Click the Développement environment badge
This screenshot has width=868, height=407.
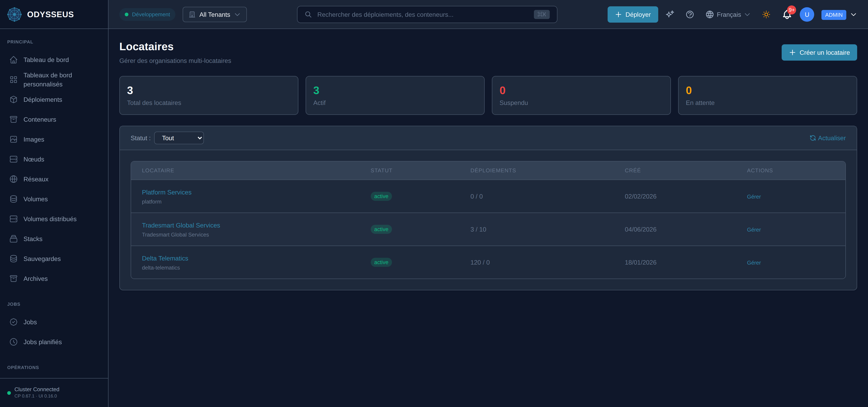tap(147, 14)
